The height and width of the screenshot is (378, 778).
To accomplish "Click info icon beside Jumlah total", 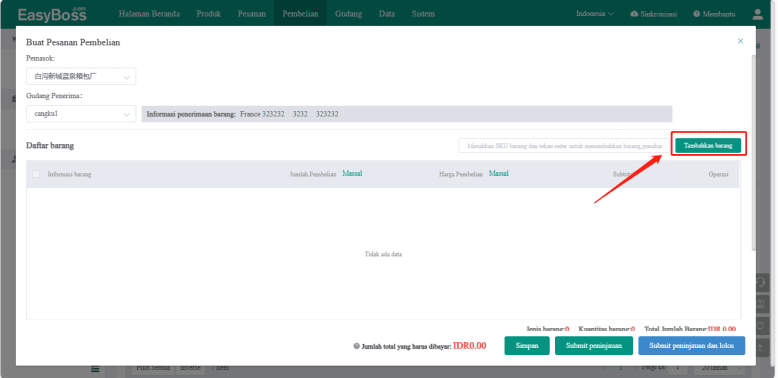I will click(x=356, y=346).
